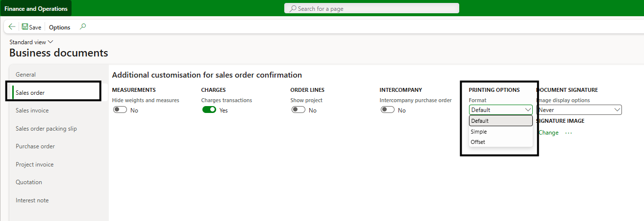Click the Search for a page field
Screen dimensions: 644x221
tap(372, 8)
